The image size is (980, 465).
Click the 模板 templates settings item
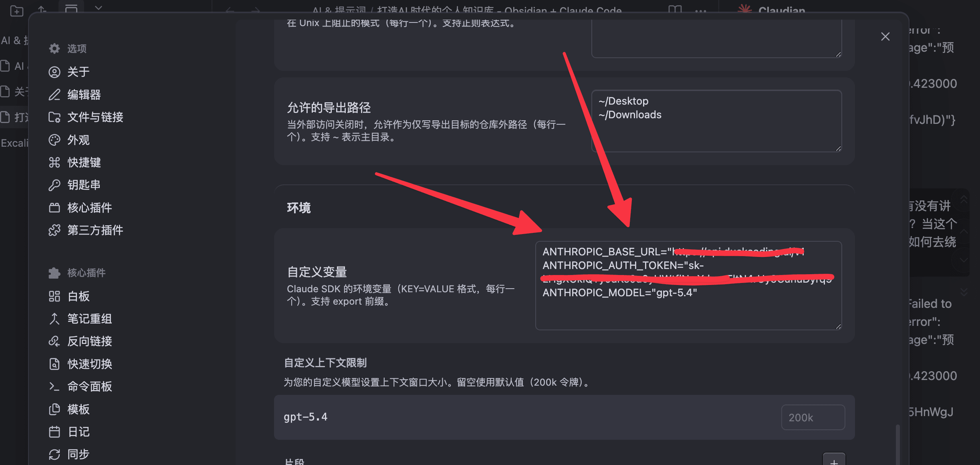(78, 409)
